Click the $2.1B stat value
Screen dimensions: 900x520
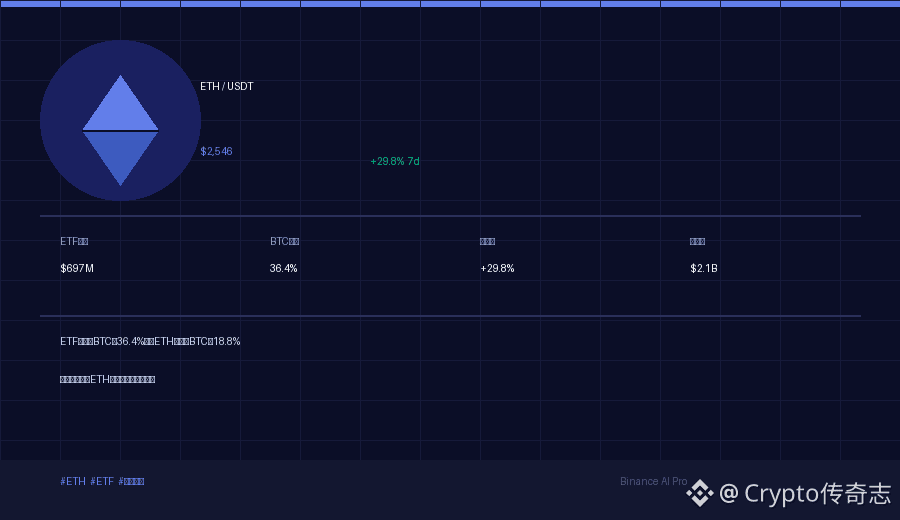pos(704,268)
